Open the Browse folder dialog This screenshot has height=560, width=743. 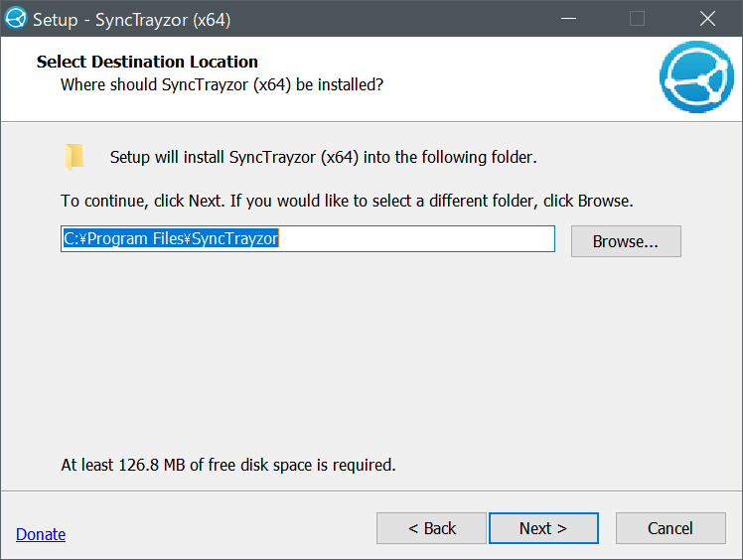[x=625, y=241]
